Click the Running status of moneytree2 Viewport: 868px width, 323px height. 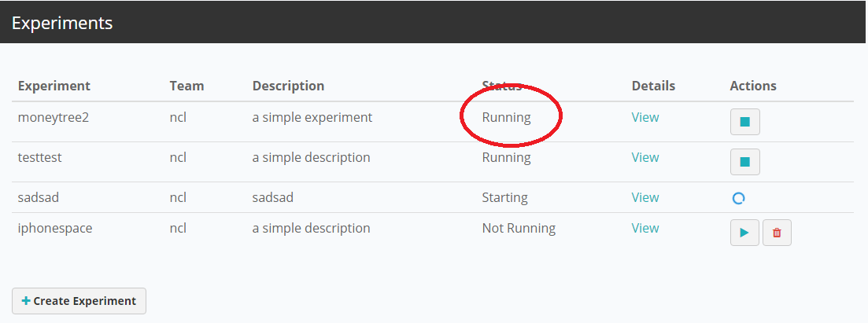pos(506,117)
